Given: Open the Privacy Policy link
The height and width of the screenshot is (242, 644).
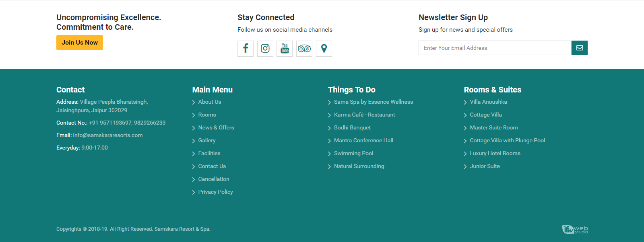Looking at the screenshot, I should click(215, 192).
